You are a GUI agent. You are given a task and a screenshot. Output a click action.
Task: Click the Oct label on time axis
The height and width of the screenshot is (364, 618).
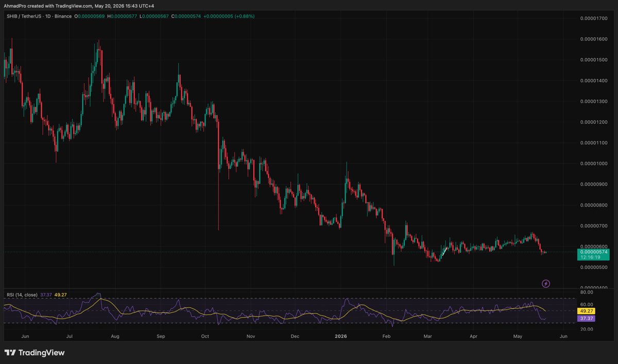(x=205, y=336)
